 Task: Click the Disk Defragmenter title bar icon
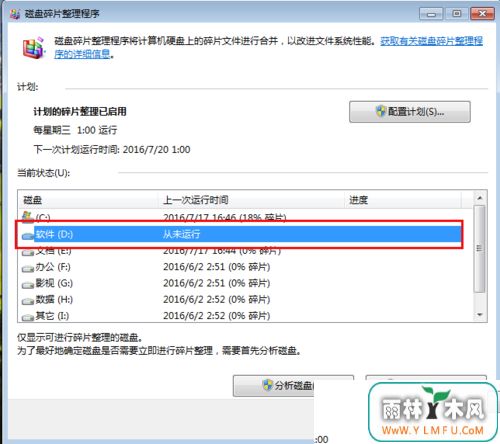tap(14, 14)
